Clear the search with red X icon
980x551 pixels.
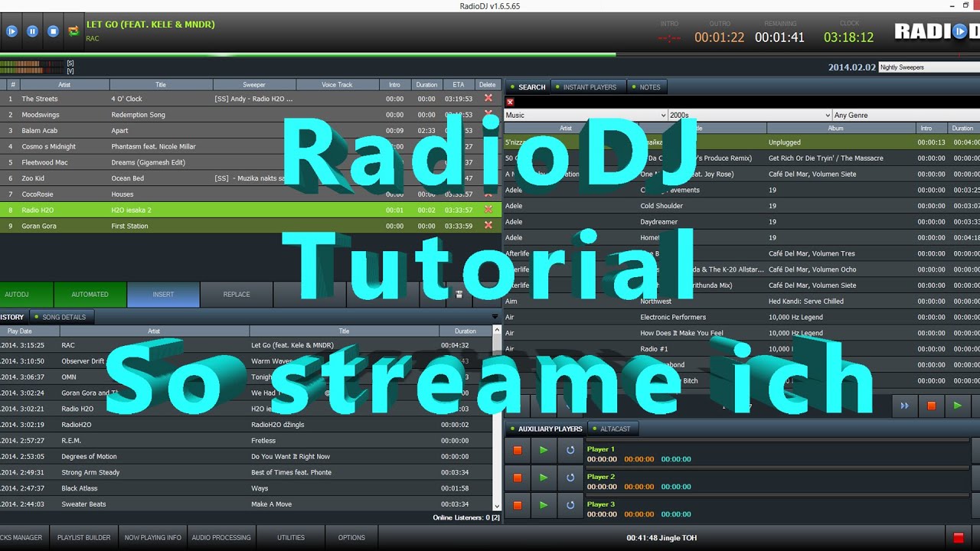tap(510, 102)
